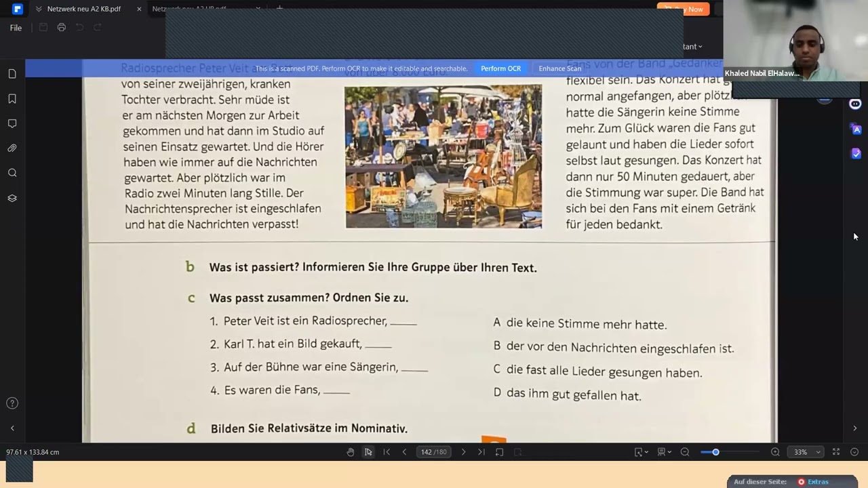Open the fit page mode dropdown
The width and height of the screenshot is (868, 488).
[641, 452]
